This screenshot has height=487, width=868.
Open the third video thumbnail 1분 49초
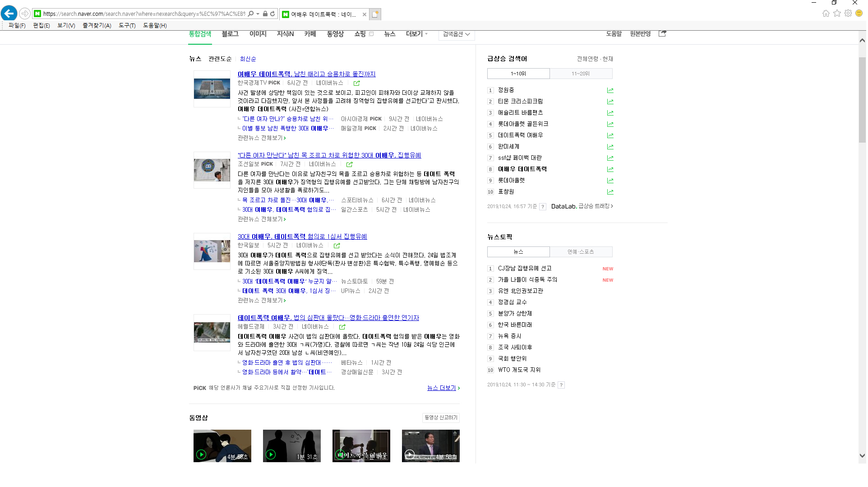click(361, 446)
